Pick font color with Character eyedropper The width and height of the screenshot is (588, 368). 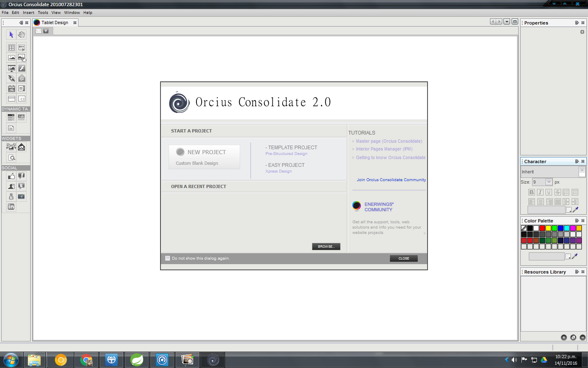576,210
